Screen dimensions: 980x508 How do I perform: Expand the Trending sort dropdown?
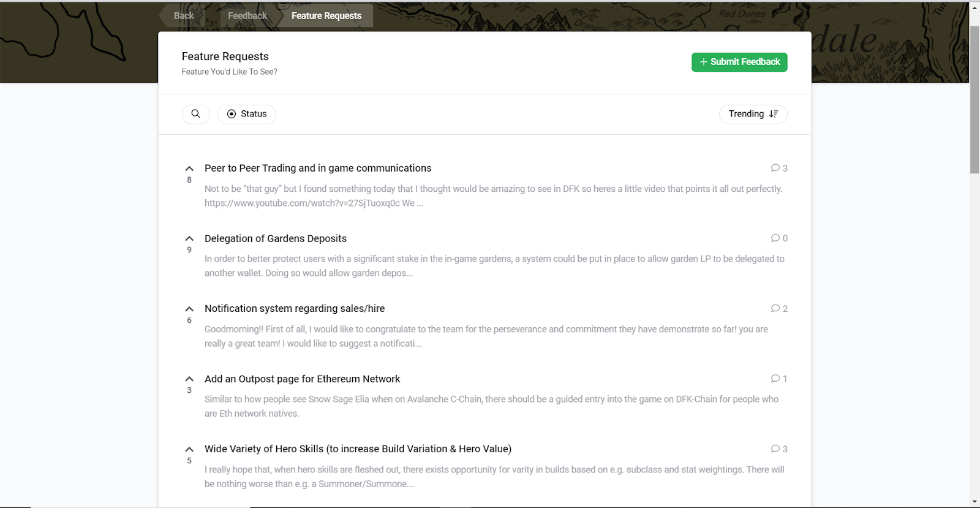coord(753,114)
